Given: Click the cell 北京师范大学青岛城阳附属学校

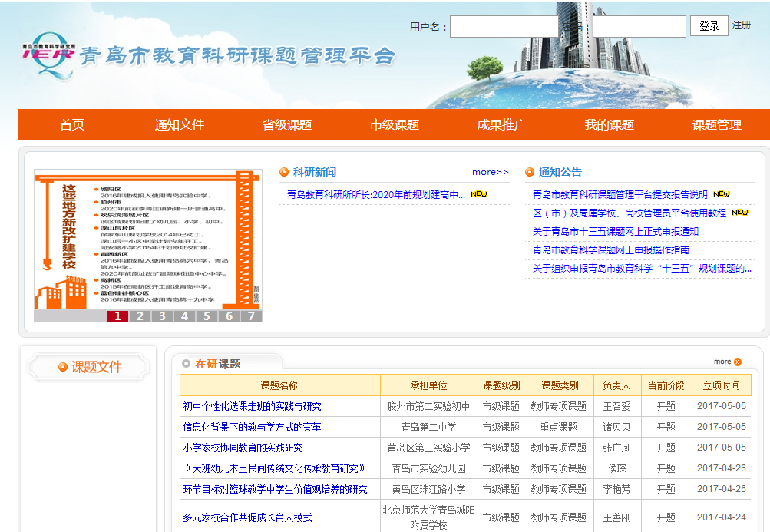Looking at the screenshot, I should pyautogui.click(x=428, y=517).
